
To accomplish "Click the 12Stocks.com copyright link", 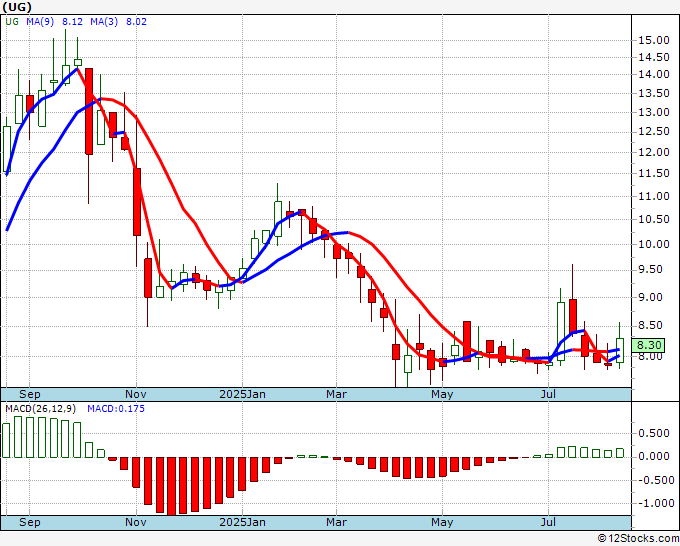I will (x=638, y=538).
